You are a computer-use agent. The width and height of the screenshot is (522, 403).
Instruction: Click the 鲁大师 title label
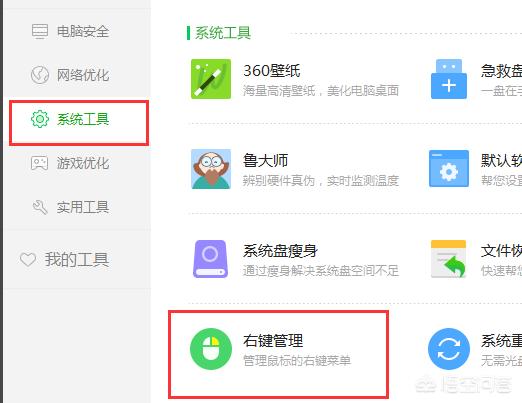tap(265, 161)
